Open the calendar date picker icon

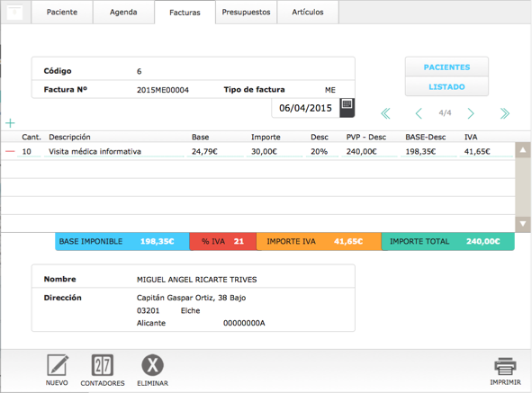(347, 108)
